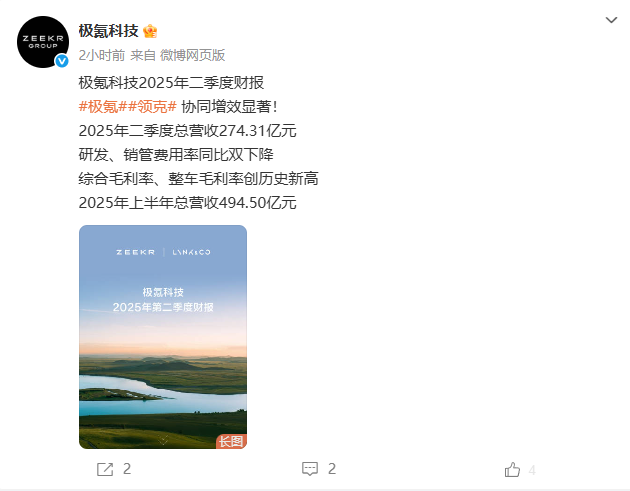
Task: Click the blue verified V badge
Action: click(61, 61)
